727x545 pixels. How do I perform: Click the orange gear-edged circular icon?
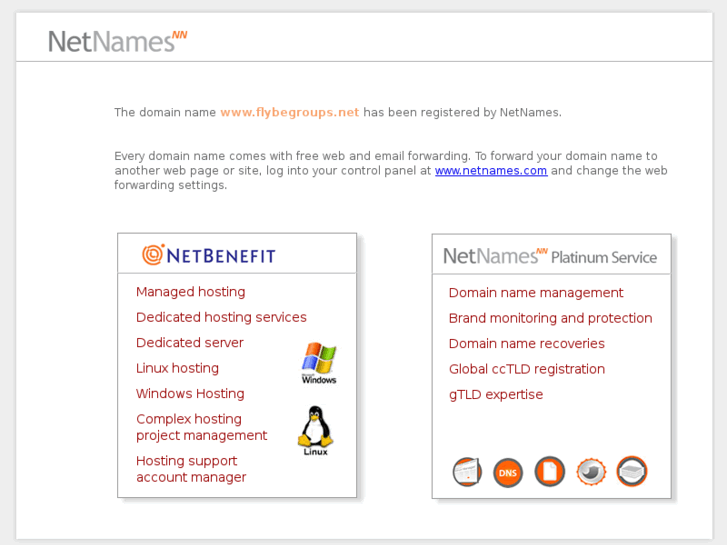pos(591,472)
